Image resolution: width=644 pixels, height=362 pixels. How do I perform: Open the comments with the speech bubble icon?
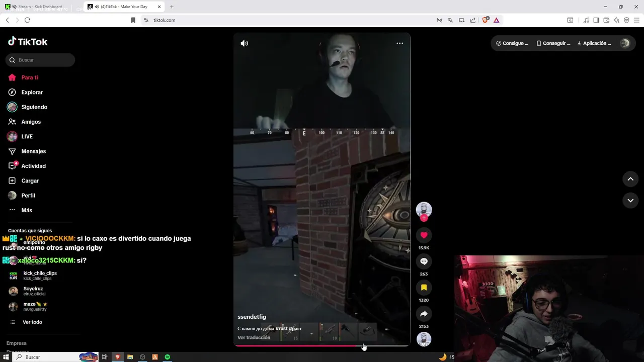[424, 261]
